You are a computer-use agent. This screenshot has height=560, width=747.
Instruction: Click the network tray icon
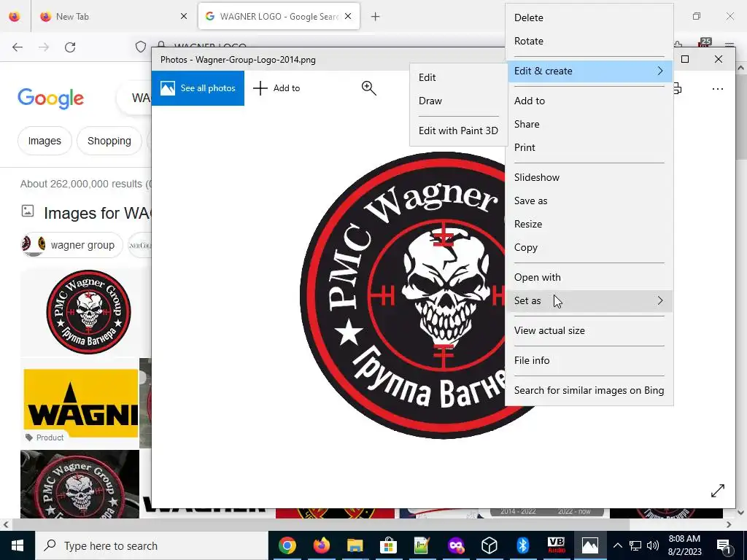pyautogui.click(x=635, y=545)
